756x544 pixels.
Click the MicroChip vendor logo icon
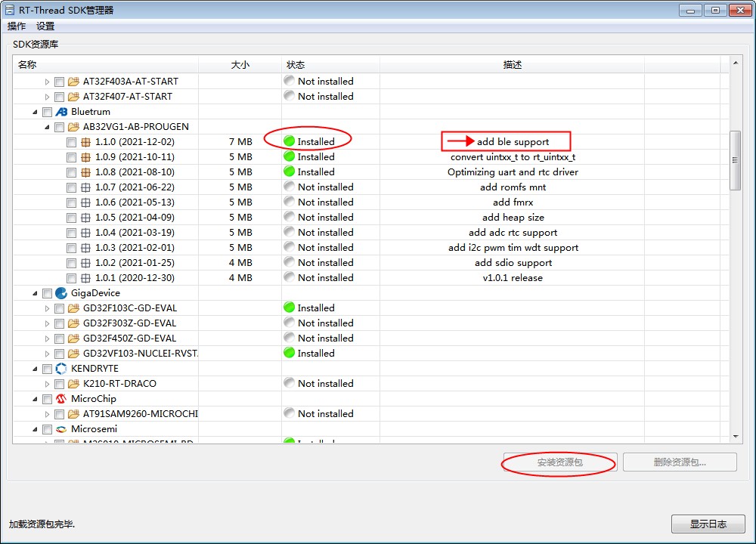point(61,399)
